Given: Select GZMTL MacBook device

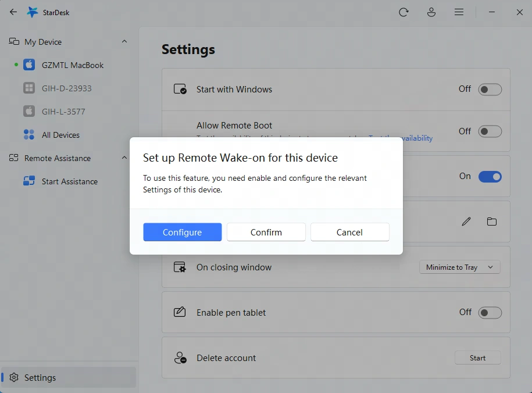Looking at the screenshot, I should (x=68, y=65).
